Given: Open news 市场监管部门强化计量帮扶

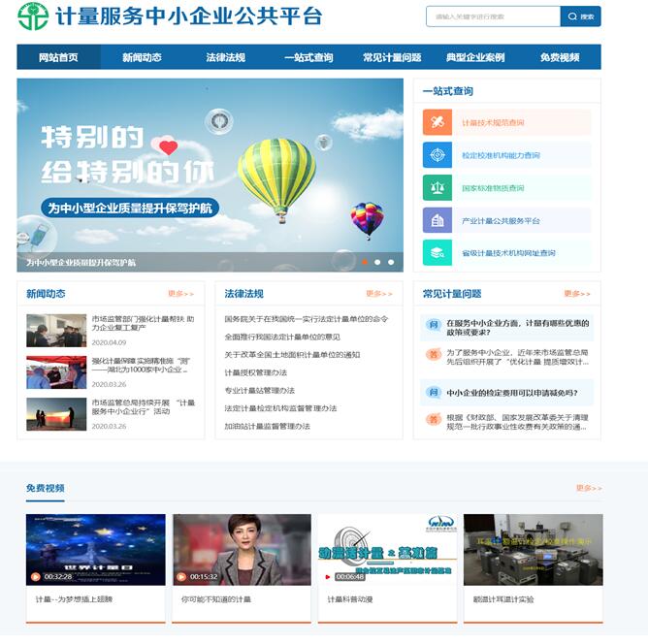Looking at the screenshot, I should [143, 323].
